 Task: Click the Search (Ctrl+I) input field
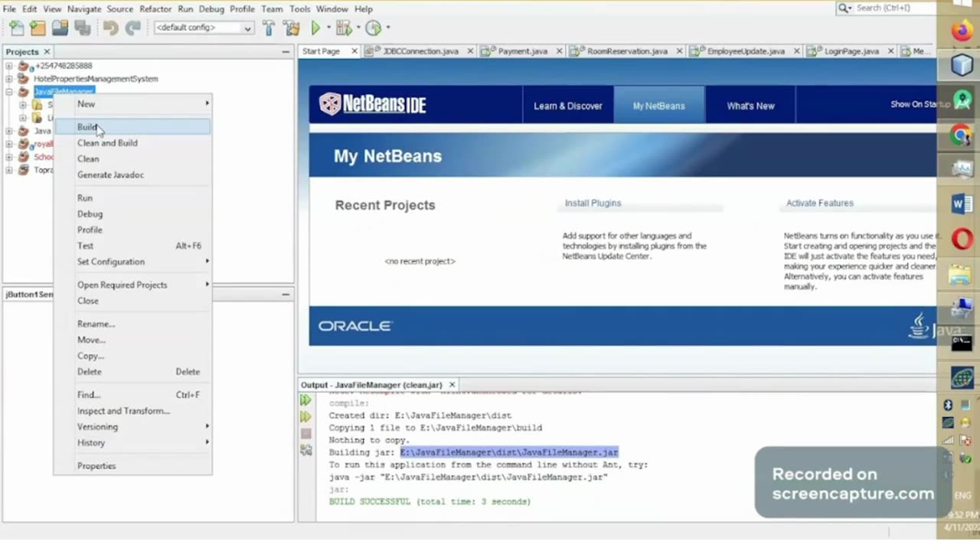click(x=894, y=8)
